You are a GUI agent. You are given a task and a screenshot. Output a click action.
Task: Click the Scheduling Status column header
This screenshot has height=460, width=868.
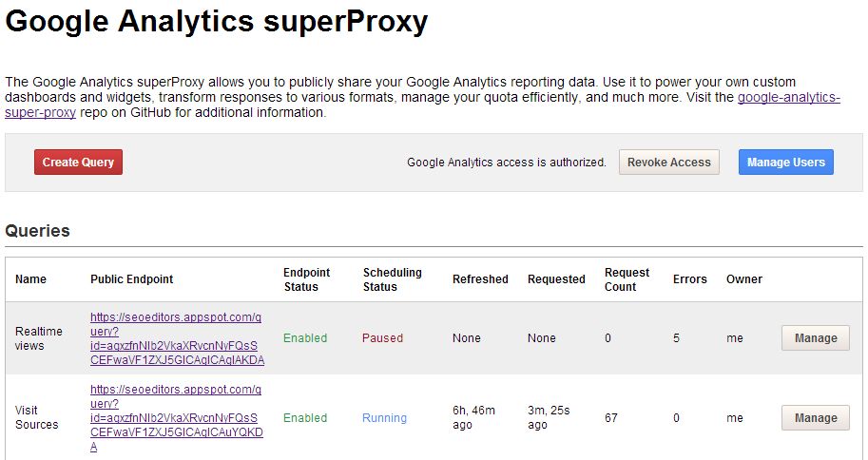[x=392, y=279]
